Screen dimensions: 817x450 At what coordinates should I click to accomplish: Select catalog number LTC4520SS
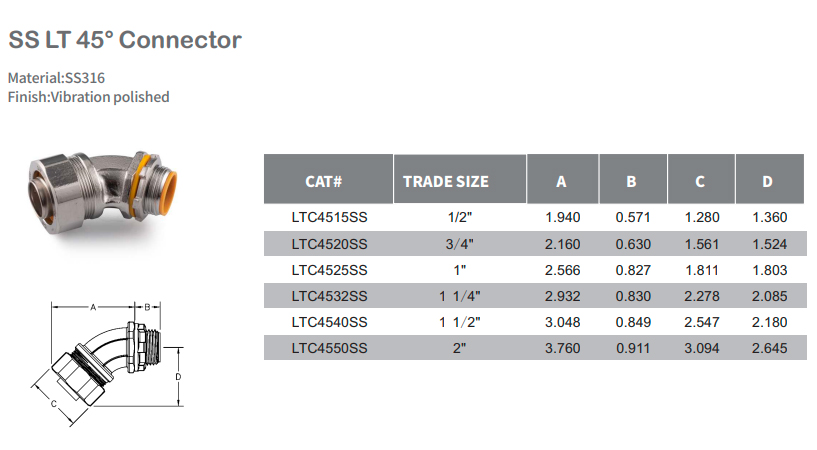pos(329,244)
